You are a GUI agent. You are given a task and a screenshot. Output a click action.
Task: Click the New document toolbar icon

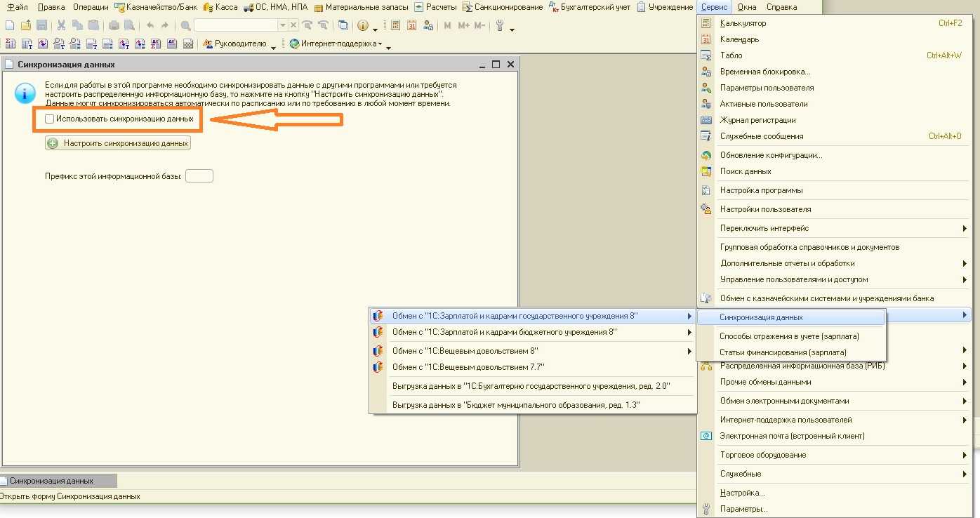(x=10, y=25)
